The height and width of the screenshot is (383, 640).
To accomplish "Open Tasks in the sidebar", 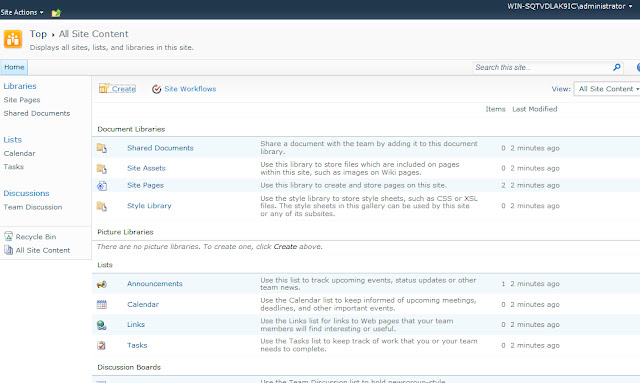I will point(14,167).
